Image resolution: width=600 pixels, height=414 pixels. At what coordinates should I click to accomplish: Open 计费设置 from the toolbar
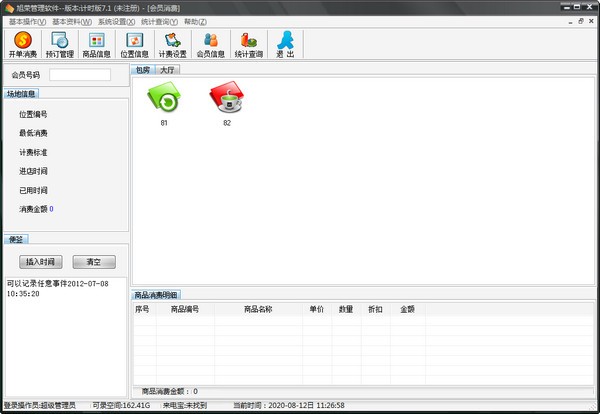[x=173, y=44]
